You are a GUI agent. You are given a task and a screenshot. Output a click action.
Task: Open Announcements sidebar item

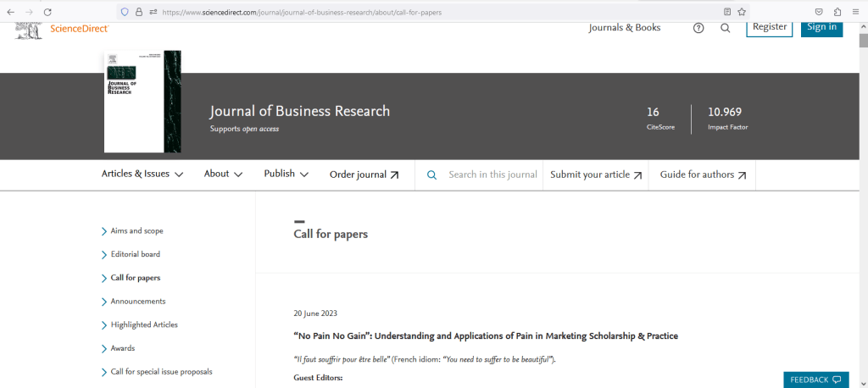(x=138, y=302)
